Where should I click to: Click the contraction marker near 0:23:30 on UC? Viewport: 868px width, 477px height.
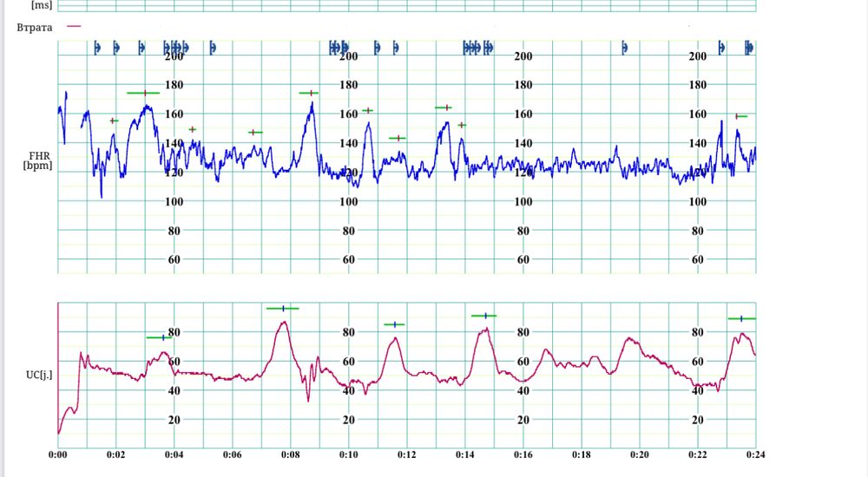point(741,318)
